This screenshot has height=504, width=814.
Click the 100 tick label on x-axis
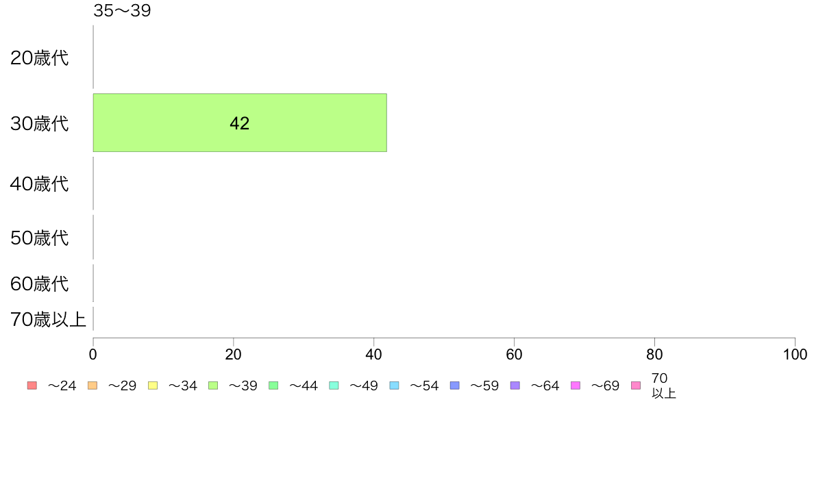[x=795, y=355]
